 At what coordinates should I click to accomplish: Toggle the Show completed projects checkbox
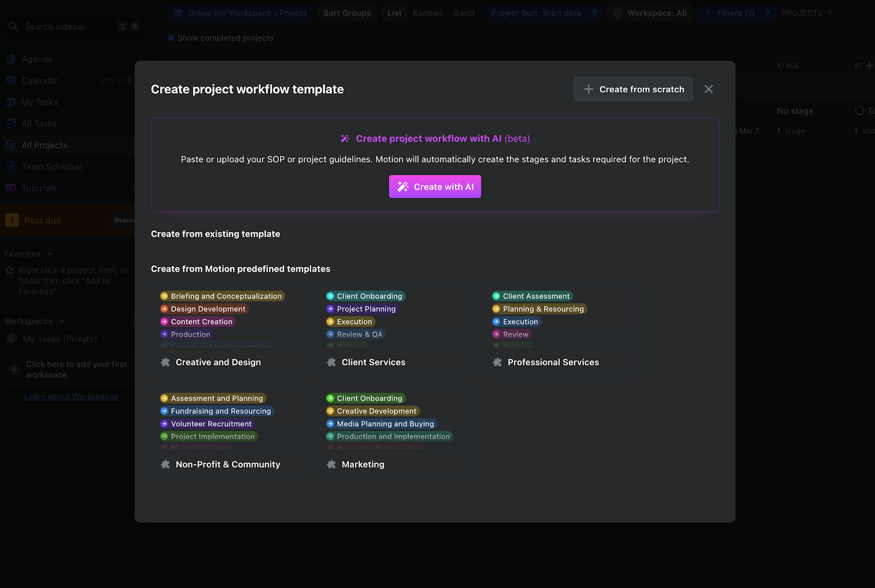[172, 38]
